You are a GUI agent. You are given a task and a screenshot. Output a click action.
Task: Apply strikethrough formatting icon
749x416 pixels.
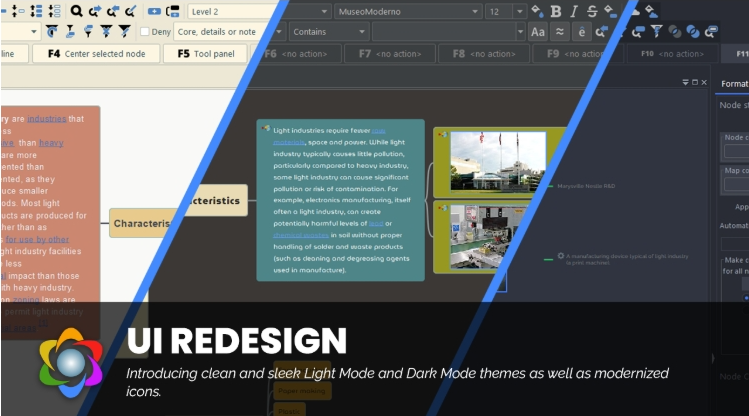click(x=592, y=11)
